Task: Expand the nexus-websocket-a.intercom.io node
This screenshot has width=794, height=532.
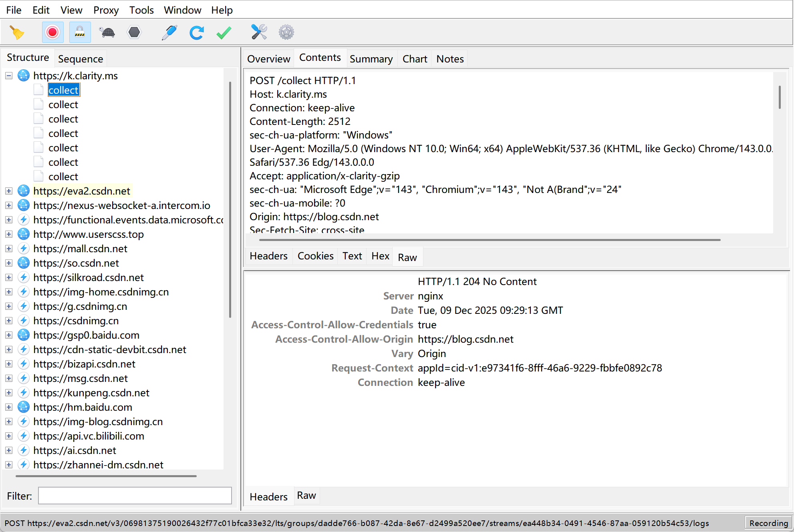Action: [9, 205]
